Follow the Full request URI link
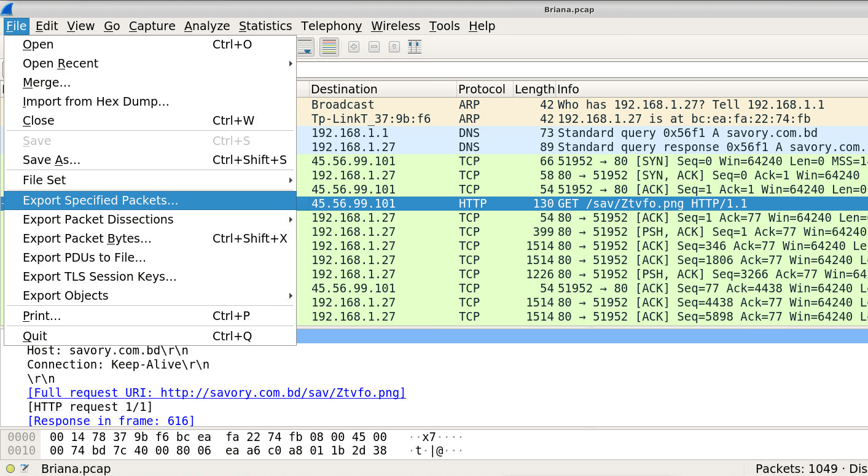Viewport: 868px width, 476px height. tap(216, 392)
